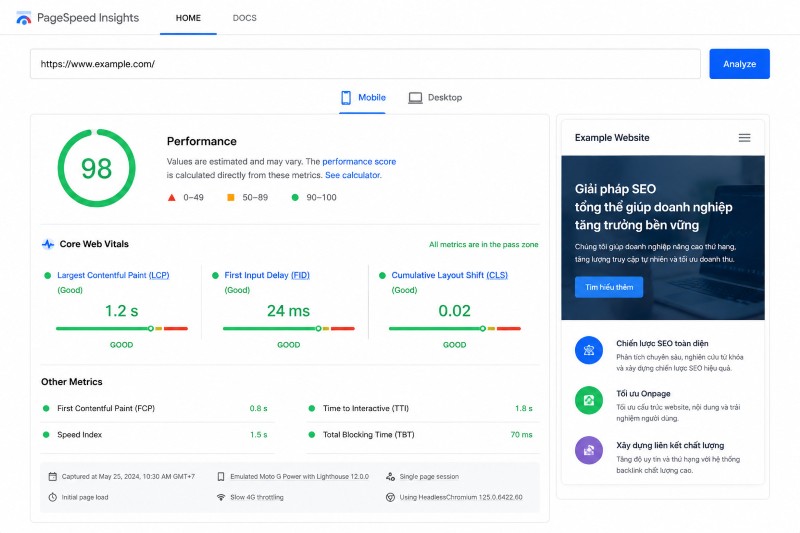The image size is (800, 533).
Task: Click the 0.02 CLS value
Action: pos(455,311)
